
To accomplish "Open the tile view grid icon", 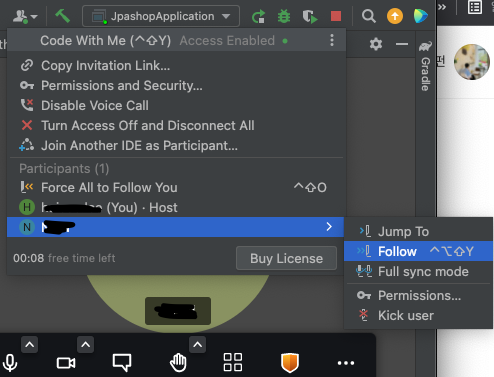I will click(x=233, y=362).
